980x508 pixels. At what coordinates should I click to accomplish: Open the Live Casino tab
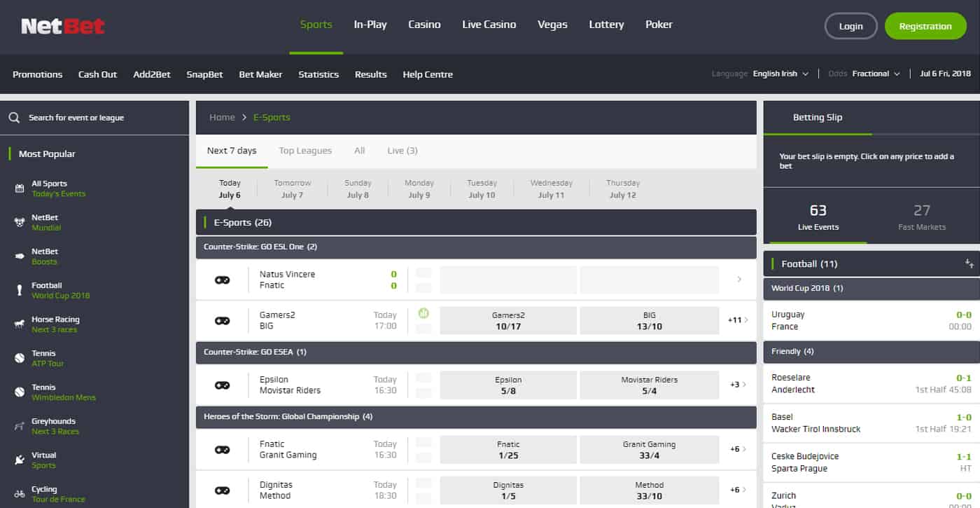click(489, 25)
